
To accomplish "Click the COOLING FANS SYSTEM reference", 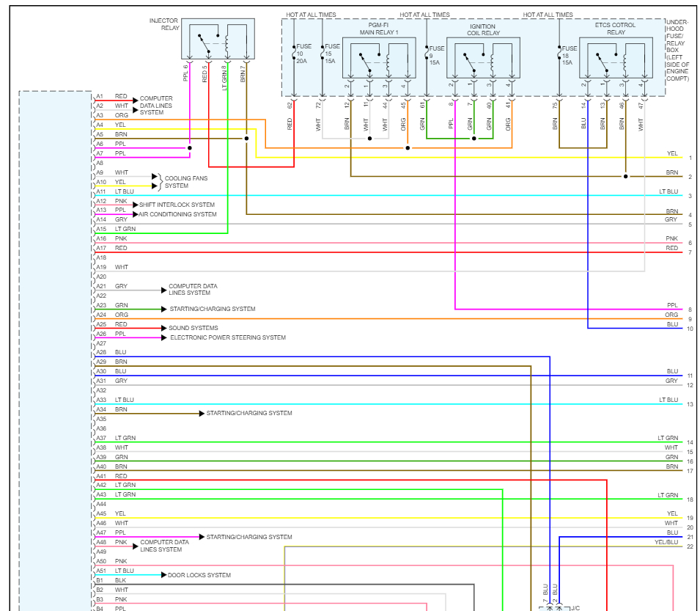I will point(186,182).
